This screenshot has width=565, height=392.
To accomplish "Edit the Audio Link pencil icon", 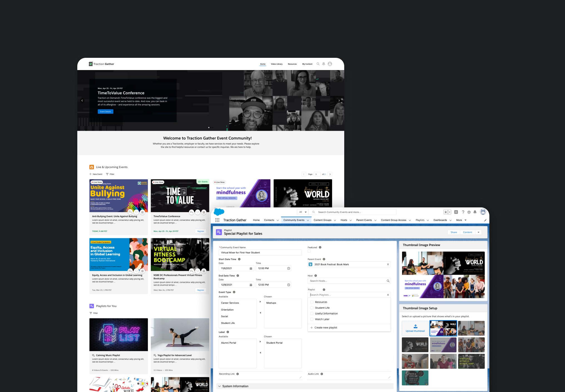I will pyautogui.click(x=389, y=377).
